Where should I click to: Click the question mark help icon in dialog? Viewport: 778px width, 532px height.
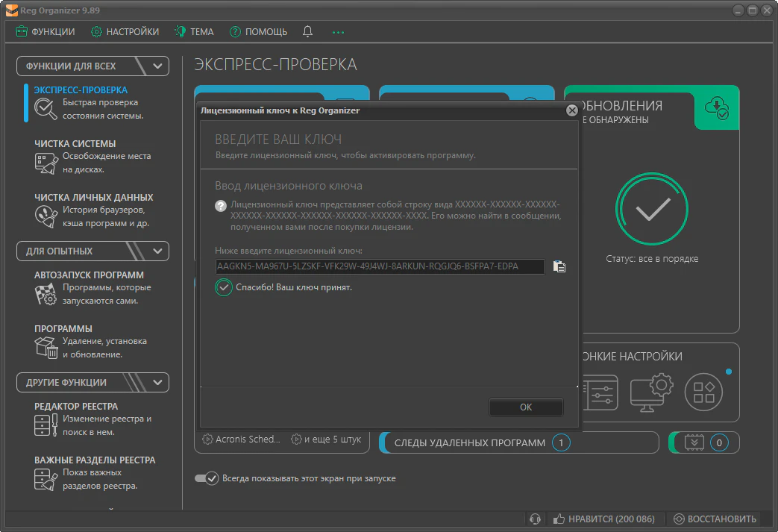click(x=221, y=205)
